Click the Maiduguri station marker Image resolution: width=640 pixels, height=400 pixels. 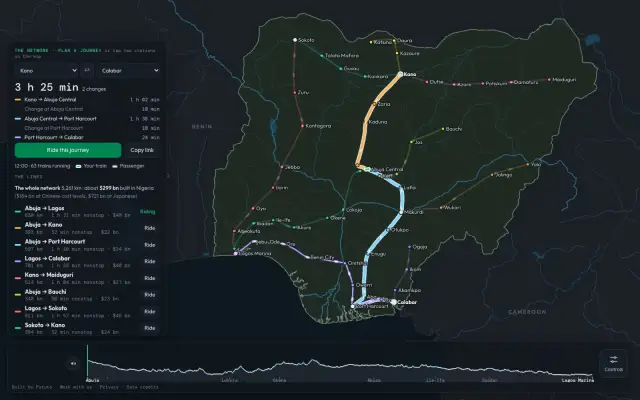pos(549,80)
